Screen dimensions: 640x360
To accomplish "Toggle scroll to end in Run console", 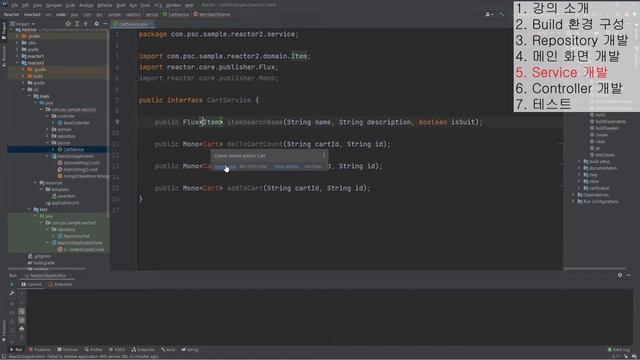I will (22, 320).
